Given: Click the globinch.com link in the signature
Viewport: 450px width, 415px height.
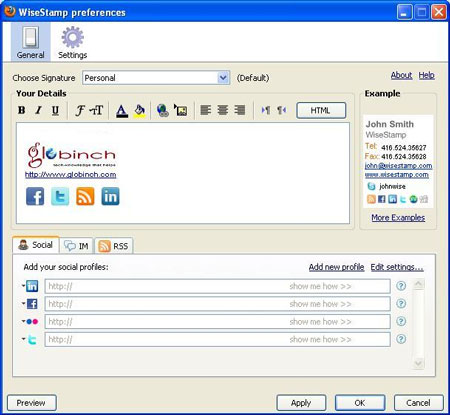Looking at the screenshot, I should pyautogui.click(x=71, y=175).
